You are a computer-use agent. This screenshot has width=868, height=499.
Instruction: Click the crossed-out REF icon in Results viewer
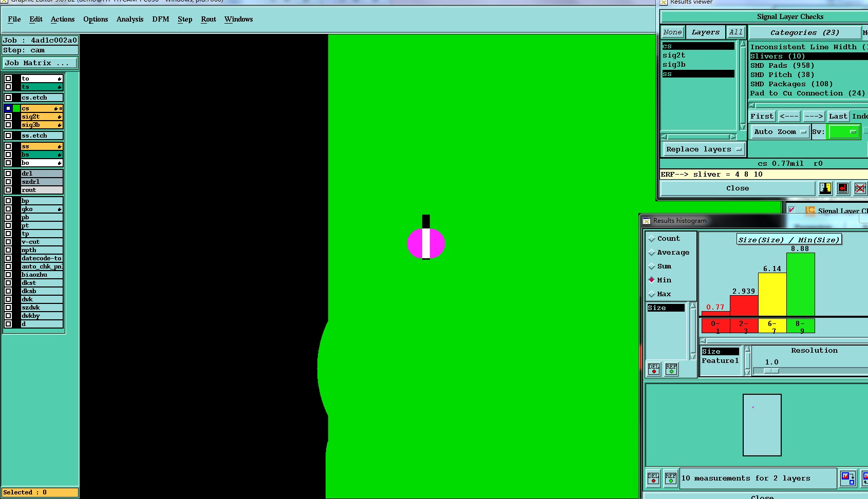pyautogui.click(x=860, y=188)
